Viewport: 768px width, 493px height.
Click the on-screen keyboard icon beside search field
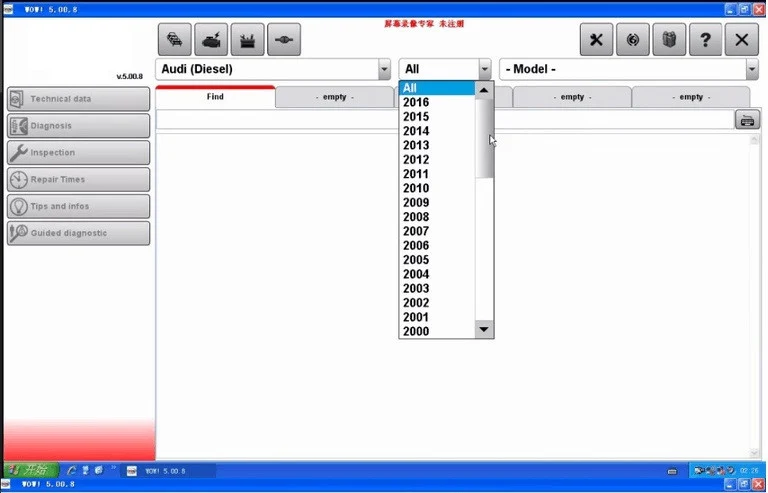[x=747, y=120]
